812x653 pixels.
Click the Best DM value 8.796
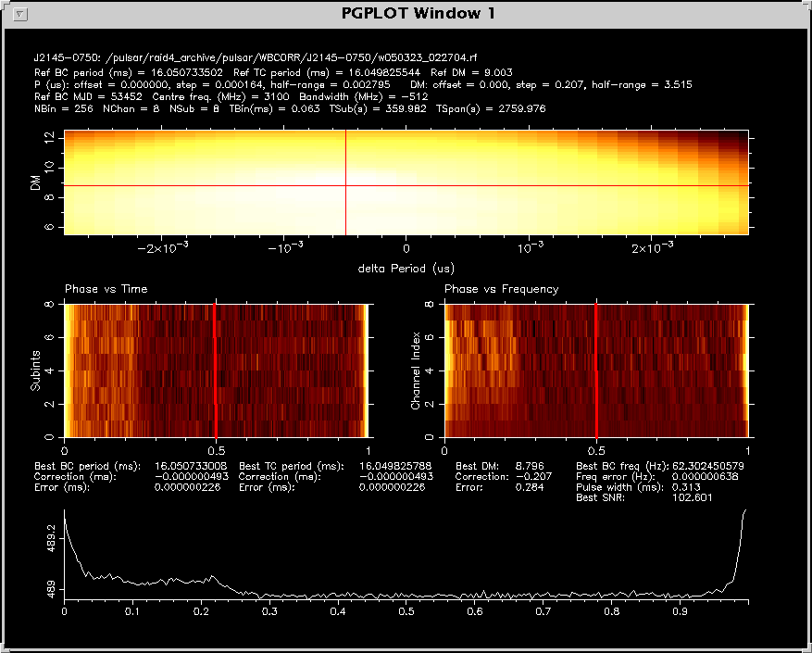(531, 466)
